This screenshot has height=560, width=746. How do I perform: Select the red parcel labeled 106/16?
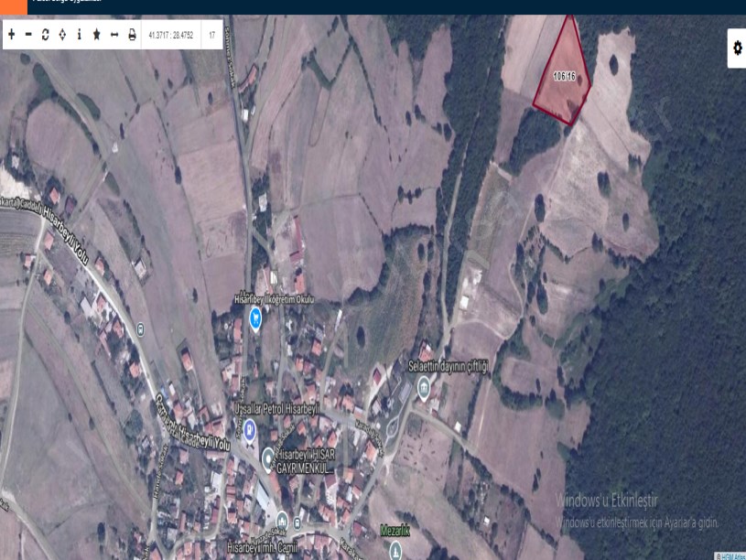coord(563,77)
